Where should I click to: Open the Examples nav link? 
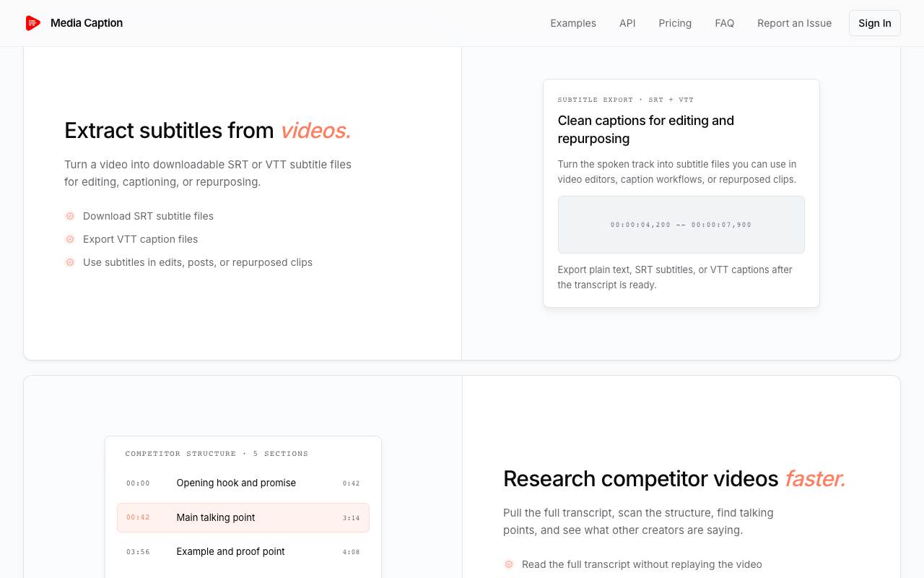(573, 23)
